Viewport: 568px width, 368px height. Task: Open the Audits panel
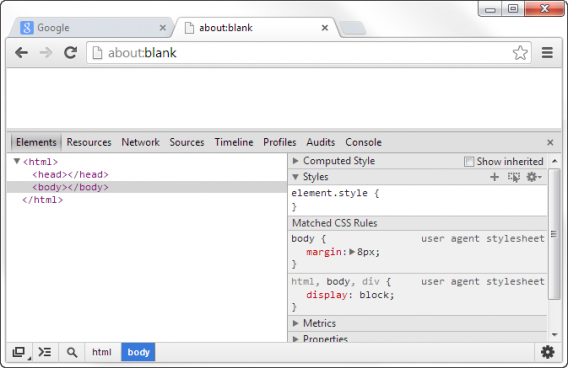tap(321, 142)
